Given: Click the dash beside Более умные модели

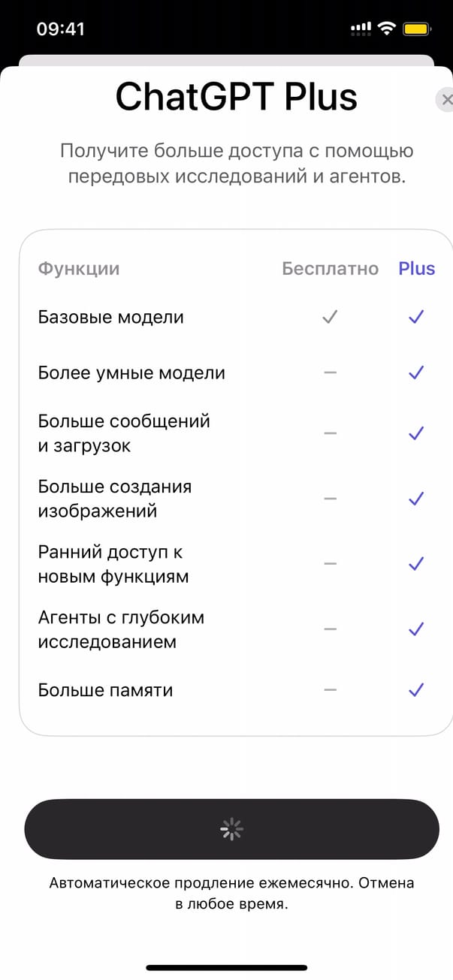Looking at the screenshot, I should click(330, 373).
